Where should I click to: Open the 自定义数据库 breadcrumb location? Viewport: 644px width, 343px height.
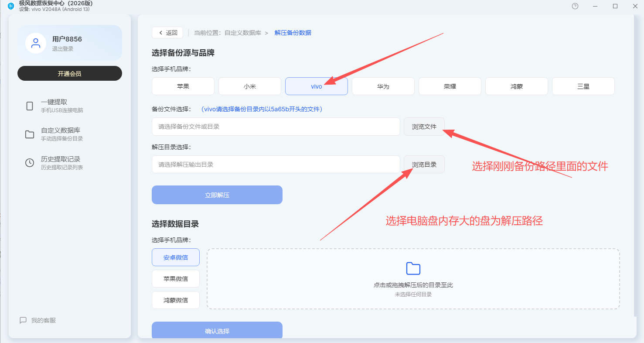tap(243, 33)
